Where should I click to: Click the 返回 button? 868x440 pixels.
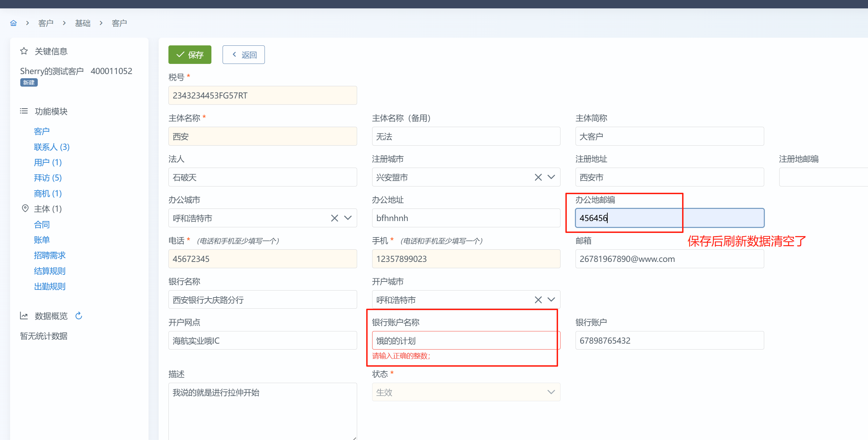pos(244,55)
